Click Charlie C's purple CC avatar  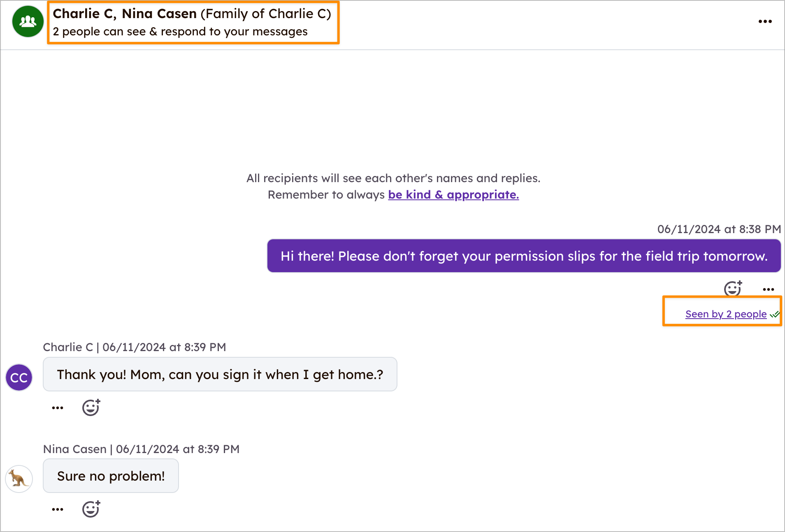point(19,377)
